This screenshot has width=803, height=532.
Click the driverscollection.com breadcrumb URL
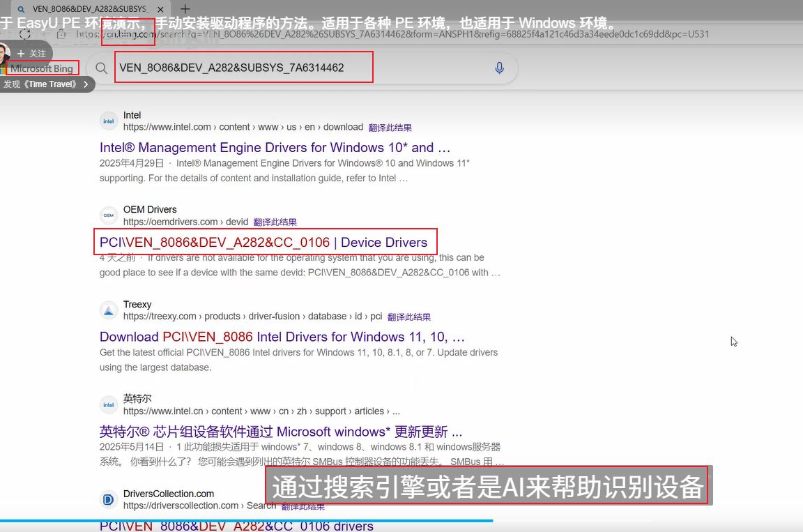tap(200, 506)
